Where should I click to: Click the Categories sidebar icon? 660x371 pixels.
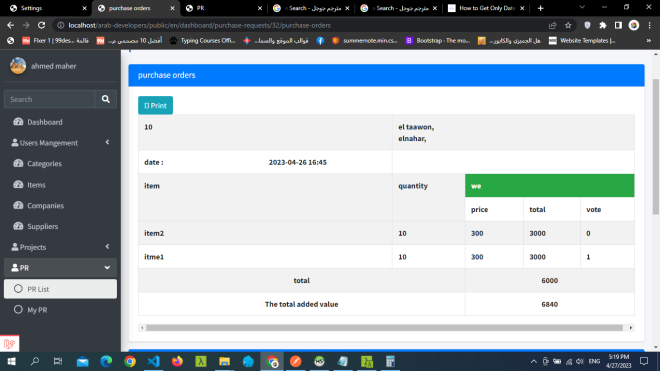pyautogui.click(x=18, y=163)
